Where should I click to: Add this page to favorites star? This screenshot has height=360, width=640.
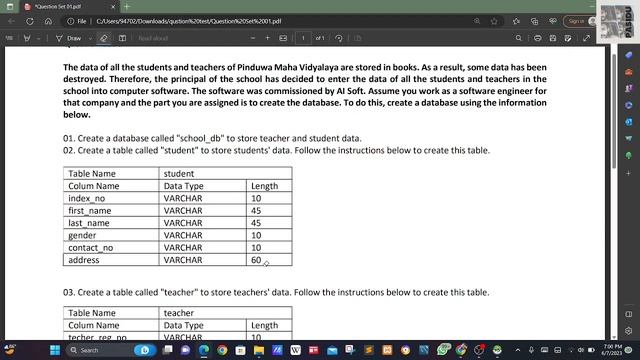coord(494,21)
